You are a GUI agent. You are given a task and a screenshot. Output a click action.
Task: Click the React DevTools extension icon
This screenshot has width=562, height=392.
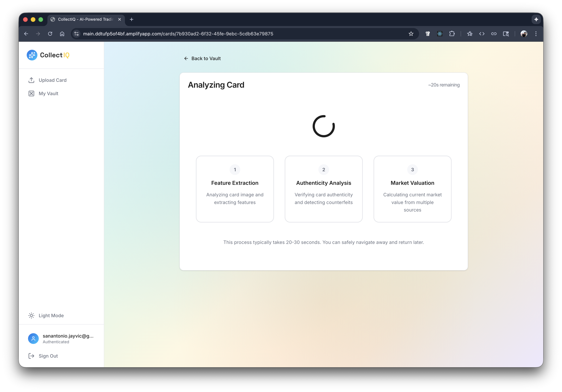pos(440,34)
